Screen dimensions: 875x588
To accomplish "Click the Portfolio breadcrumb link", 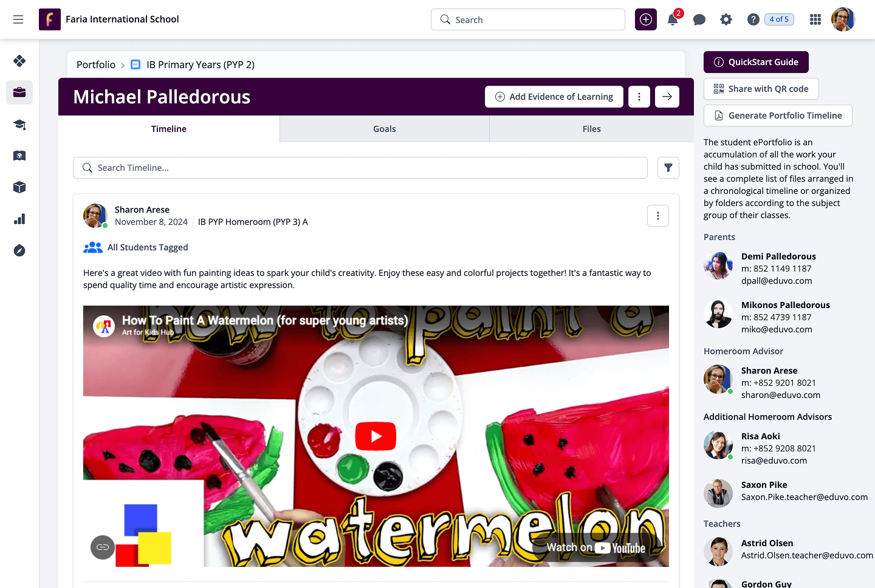I will pos(96,64).
